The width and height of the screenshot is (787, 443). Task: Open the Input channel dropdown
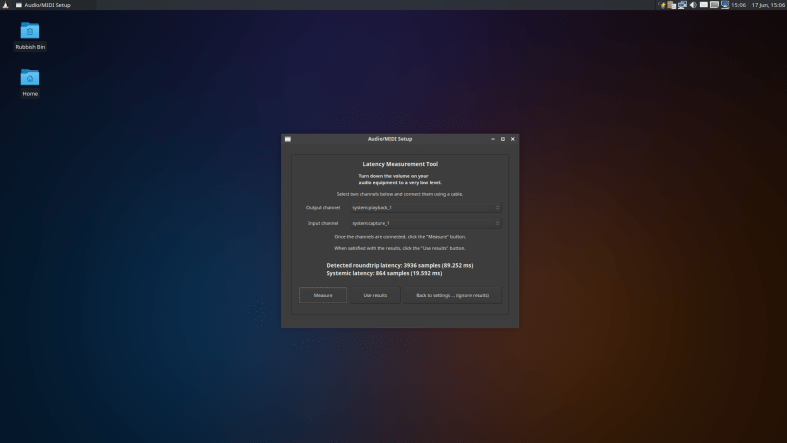coord(426,223)
